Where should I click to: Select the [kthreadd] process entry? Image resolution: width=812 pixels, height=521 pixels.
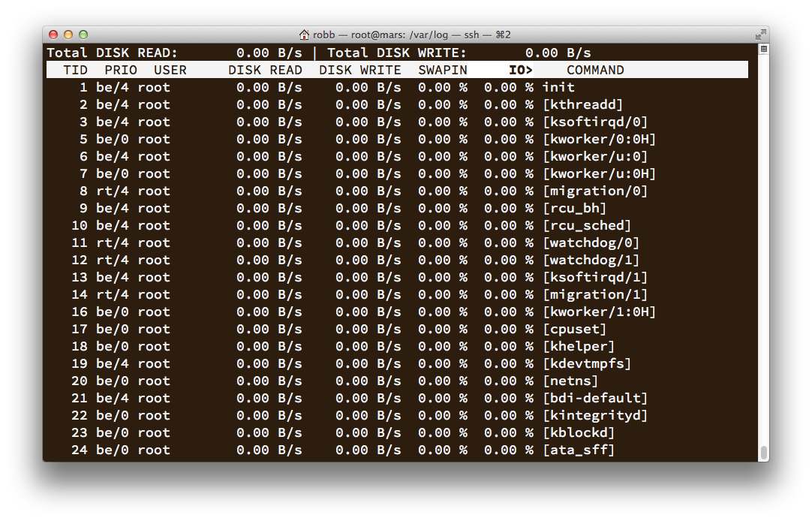pos(583,104)
